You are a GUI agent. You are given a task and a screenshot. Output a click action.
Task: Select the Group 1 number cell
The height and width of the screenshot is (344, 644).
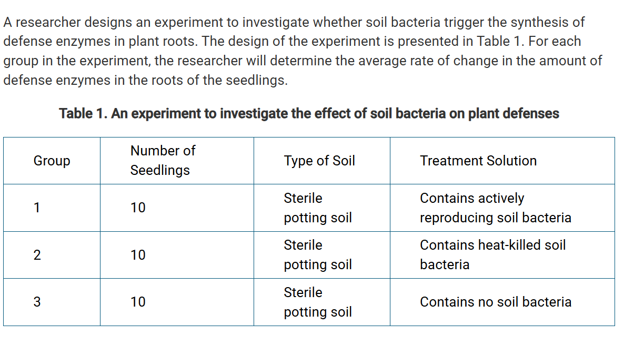(37, 208)
